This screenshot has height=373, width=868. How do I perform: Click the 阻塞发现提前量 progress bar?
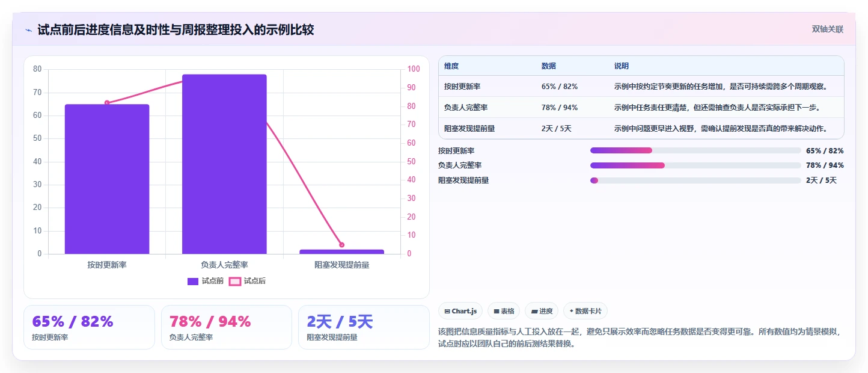click(x=695, y=180)
